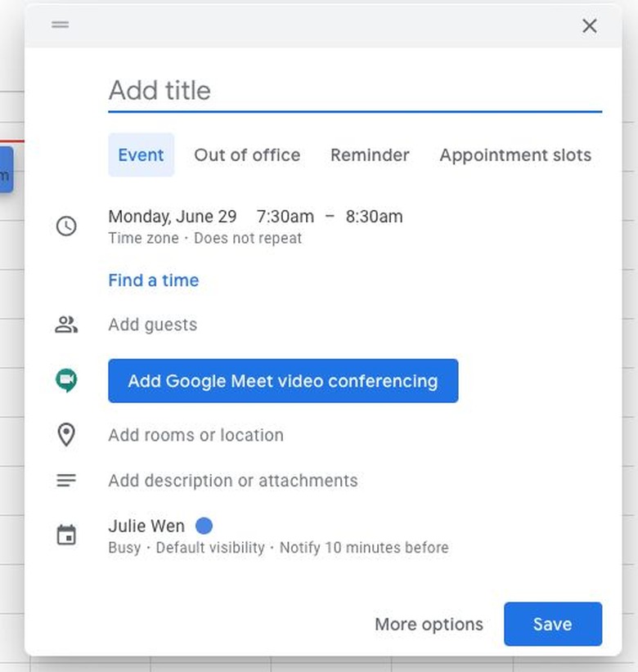Click the clock icon beside event time
The height and width of the screenshot is (672, 638).
[66, 226]
